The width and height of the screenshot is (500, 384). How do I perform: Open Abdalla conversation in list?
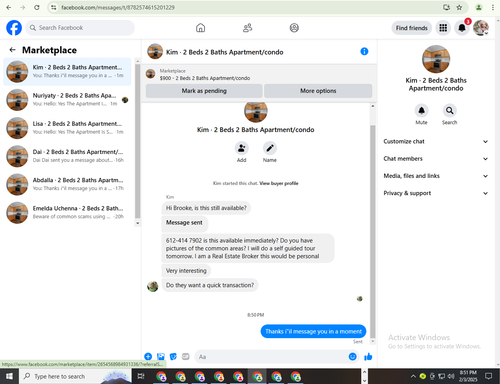click(67, 184)
